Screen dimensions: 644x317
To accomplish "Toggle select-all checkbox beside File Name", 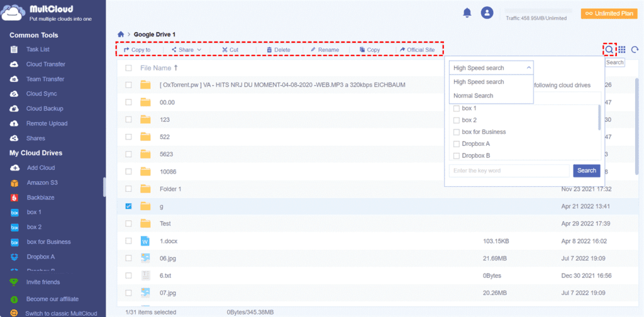I will 128,68.
